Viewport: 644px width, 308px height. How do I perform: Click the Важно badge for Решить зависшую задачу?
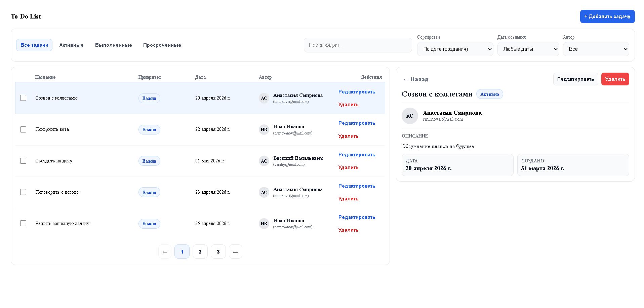[x=149, y=224]
